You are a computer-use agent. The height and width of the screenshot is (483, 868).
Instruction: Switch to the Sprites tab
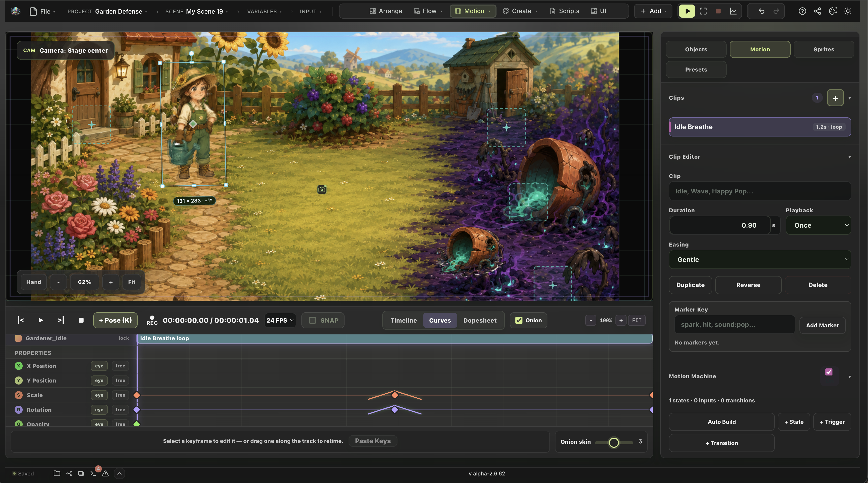824,49
